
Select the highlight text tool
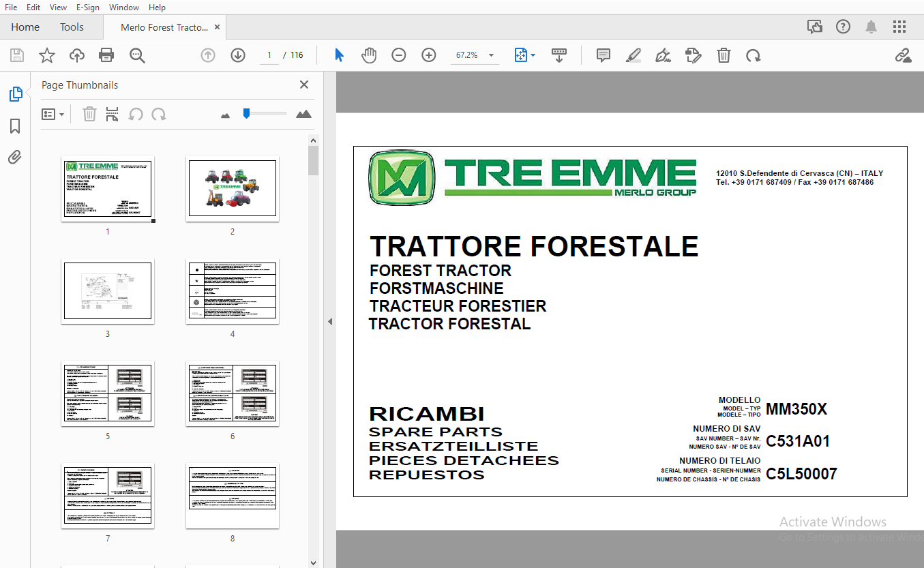634,56
